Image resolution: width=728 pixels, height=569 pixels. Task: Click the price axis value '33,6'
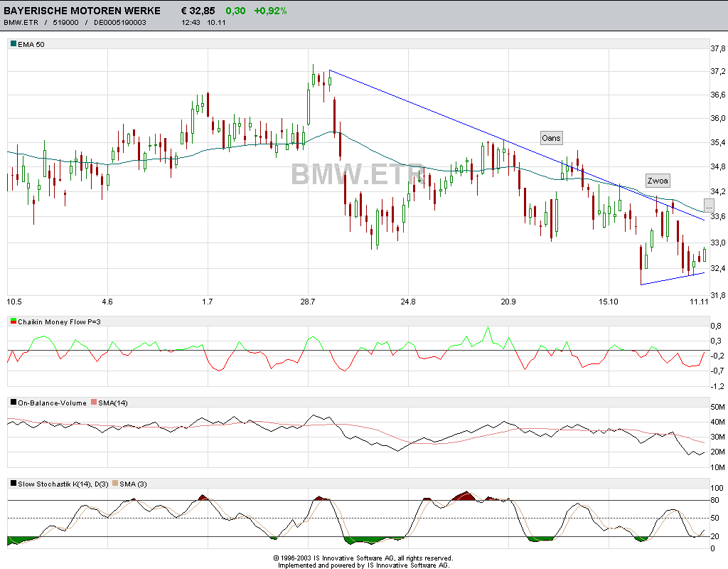click(x=718, y=216)
